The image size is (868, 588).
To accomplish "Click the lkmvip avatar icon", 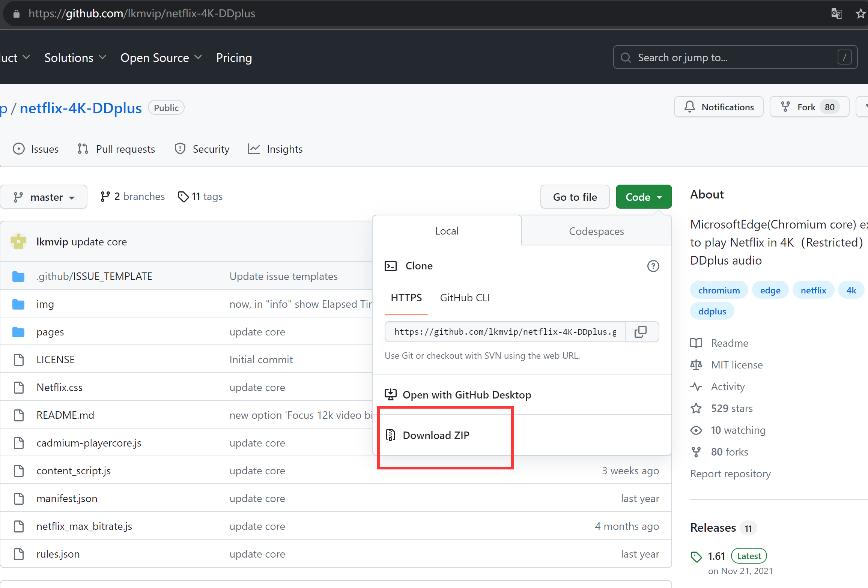I will tap(19, 242).
